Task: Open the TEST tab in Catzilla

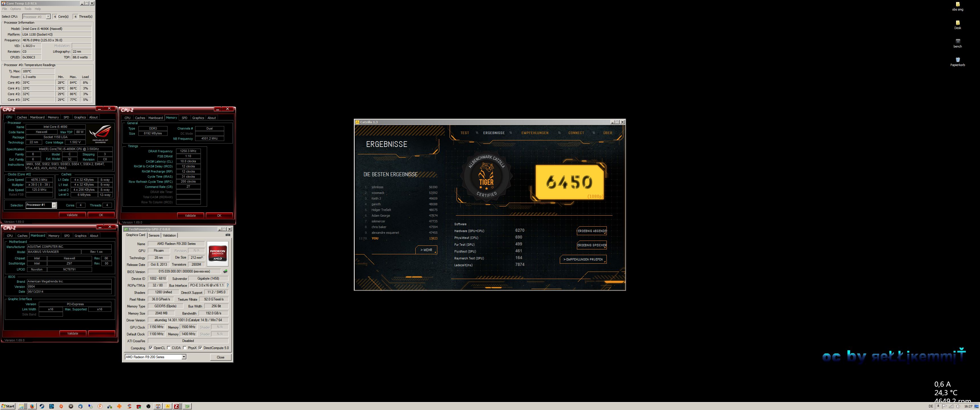Action: coord(465,133)
